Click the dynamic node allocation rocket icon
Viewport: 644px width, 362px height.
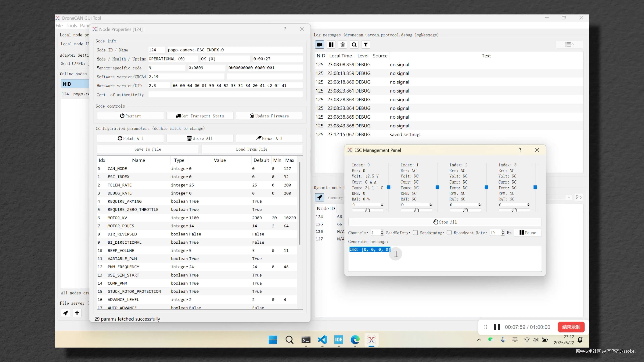point(319,198)
